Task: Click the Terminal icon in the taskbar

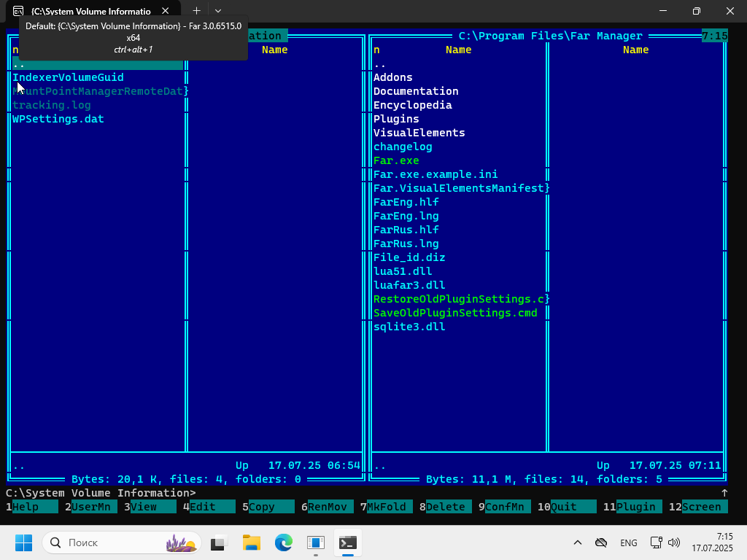Action: coord(348,542)
